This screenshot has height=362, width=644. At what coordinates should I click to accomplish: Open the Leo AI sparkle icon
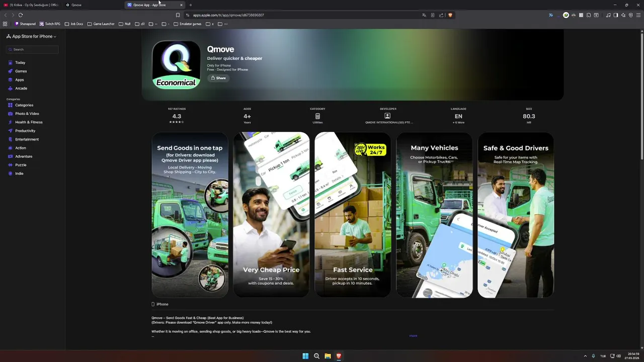point(623,15)
